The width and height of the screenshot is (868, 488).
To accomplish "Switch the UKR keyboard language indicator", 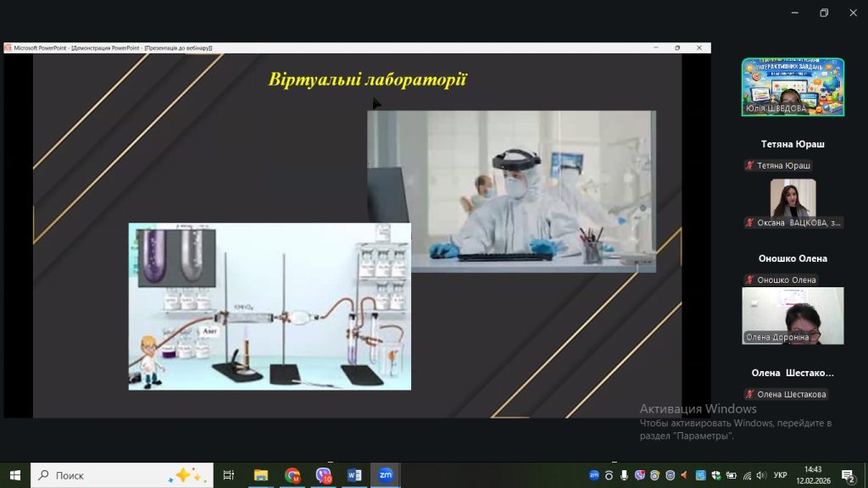I will pos(781,475).
